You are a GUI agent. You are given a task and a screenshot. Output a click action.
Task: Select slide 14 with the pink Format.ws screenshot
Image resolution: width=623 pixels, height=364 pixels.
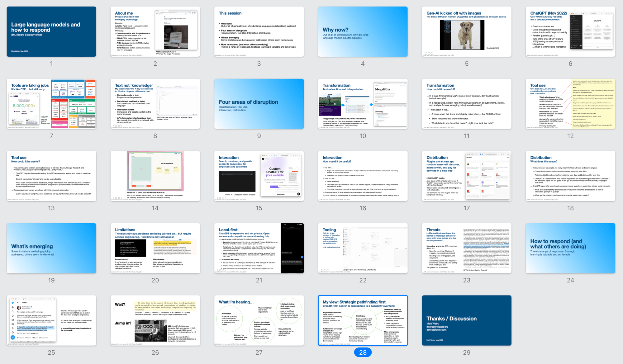click(x=155, y=176)
